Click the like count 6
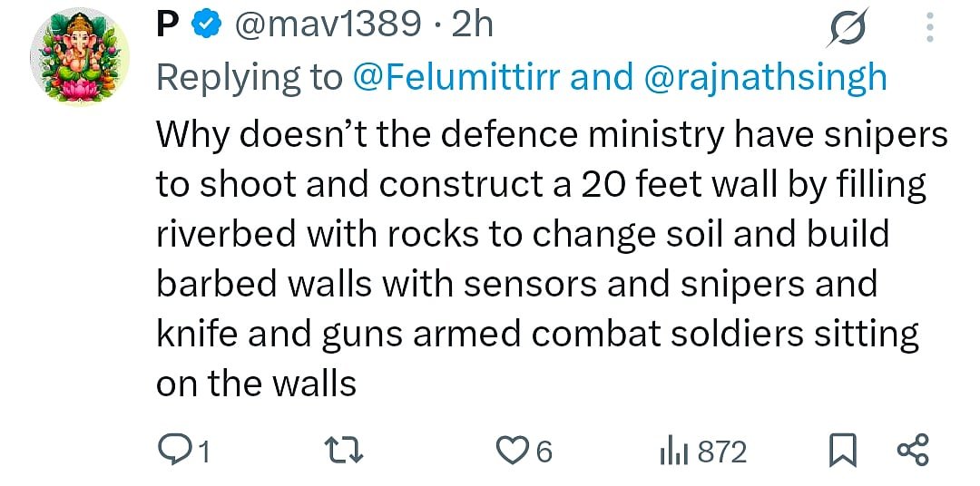Viewport: 980px width, 486px height. coord(544,452)
